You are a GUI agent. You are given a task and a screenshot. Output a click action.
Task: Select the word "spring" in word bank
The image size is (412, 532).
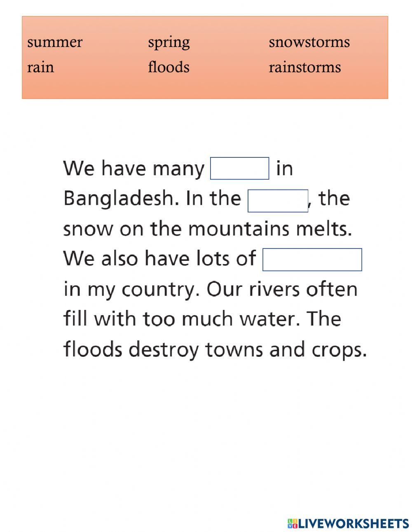point(169,42)
